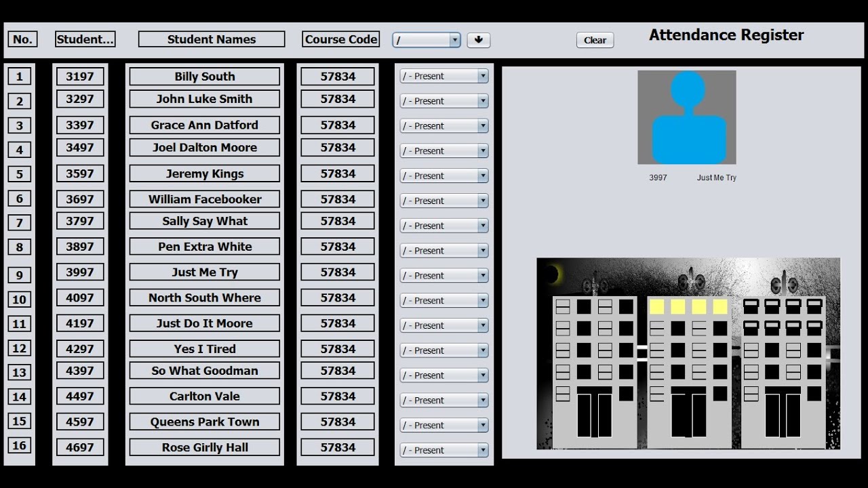Viewport: 868px width, 488px height.
Task: Select the Carlton Vale name button
Action: (204, 396)
